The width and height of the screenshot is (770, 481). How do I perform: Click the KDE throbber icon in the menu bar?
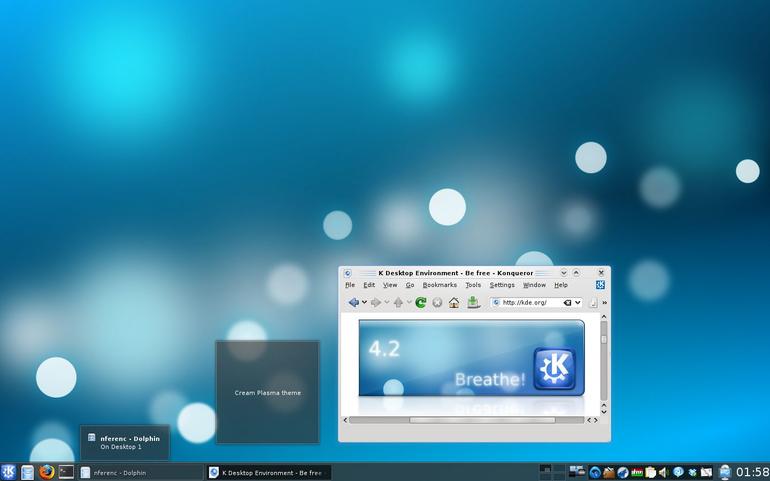(600, 285)
